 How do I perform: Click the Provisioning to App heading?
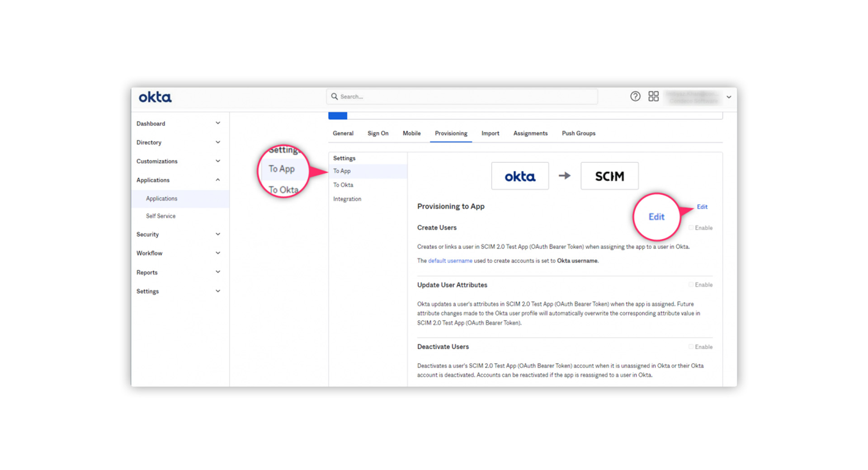click(451, 206)
